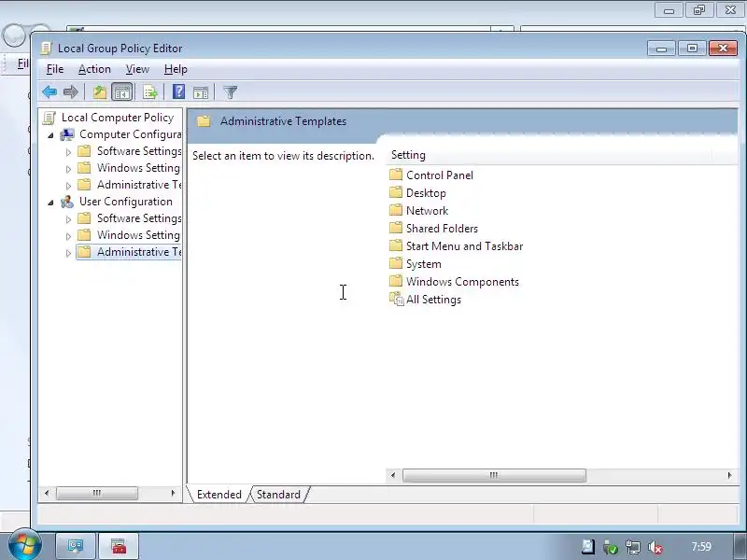747x560 pixels.
Task: Open the Action menu
Action: click(94, 69)
